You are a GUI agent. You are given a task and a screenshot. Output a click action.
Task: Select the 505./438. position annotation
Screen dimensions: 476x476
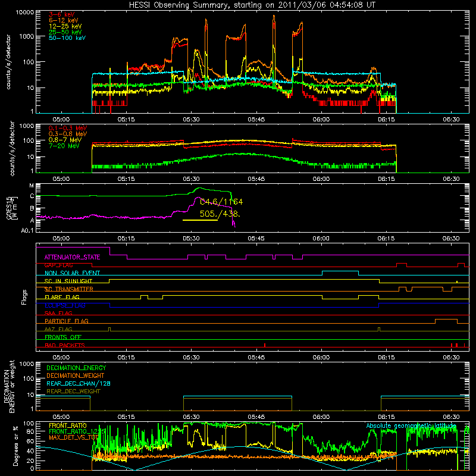(220, 214)
